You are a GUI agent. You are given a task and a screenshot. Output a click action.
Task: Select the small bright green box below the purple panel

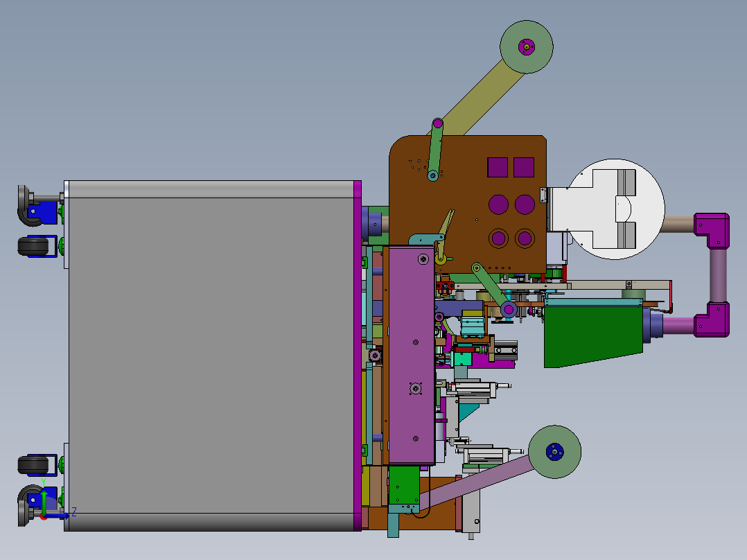404,485
